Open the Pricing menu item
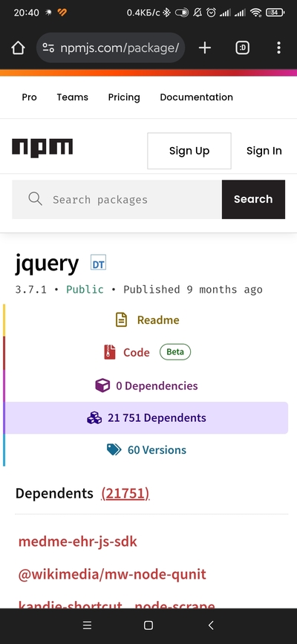 point(124,97)
